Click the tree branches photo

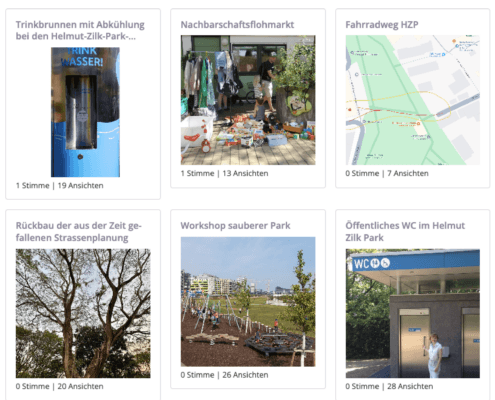[83, 313]
